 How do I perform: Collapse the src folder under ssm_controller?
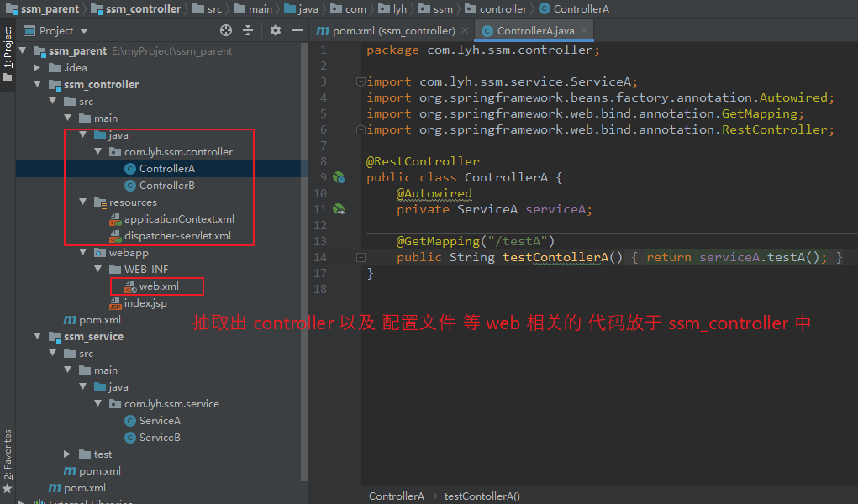click(x=53, y=101)
